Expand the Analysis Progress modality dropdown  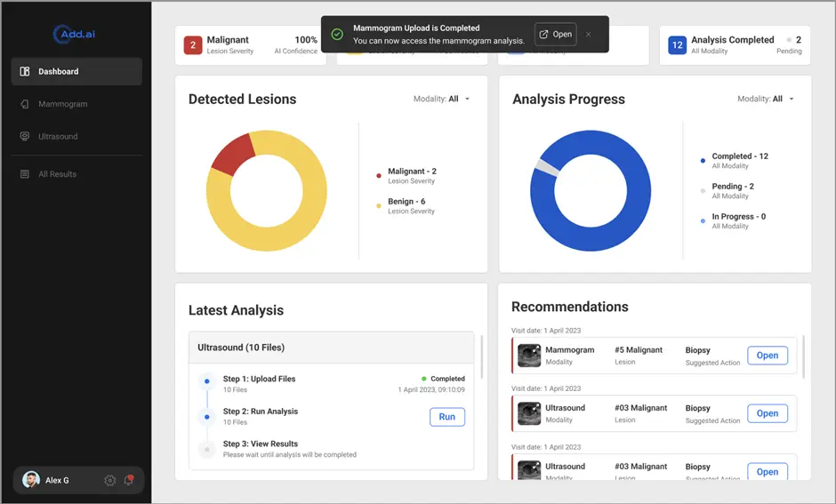(766, 99)
